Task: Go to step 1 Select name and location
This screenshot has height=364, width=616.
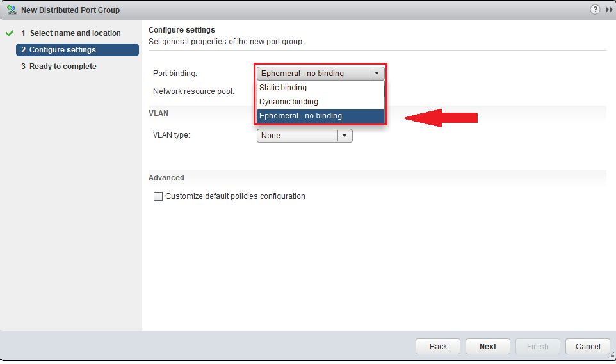Action: [75, 33]
